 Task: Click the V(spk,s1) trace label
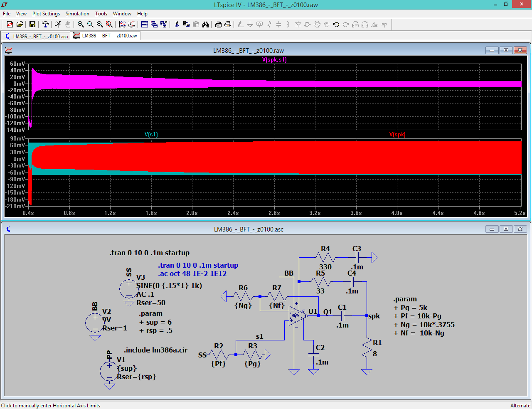274,59
